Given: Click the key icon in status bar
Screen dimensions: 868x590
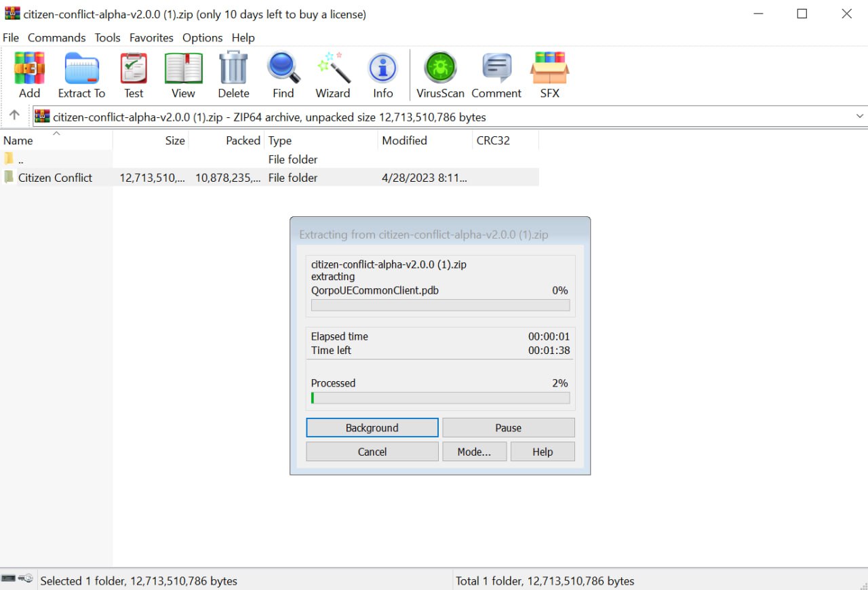Looking at the screenshot, I should click(26, 578).
